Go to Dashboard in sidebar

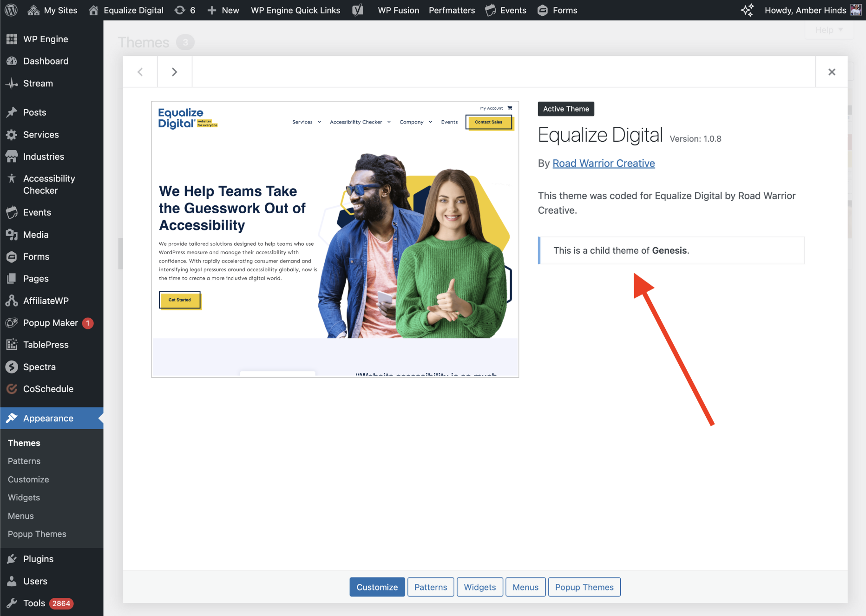(52, 61)
